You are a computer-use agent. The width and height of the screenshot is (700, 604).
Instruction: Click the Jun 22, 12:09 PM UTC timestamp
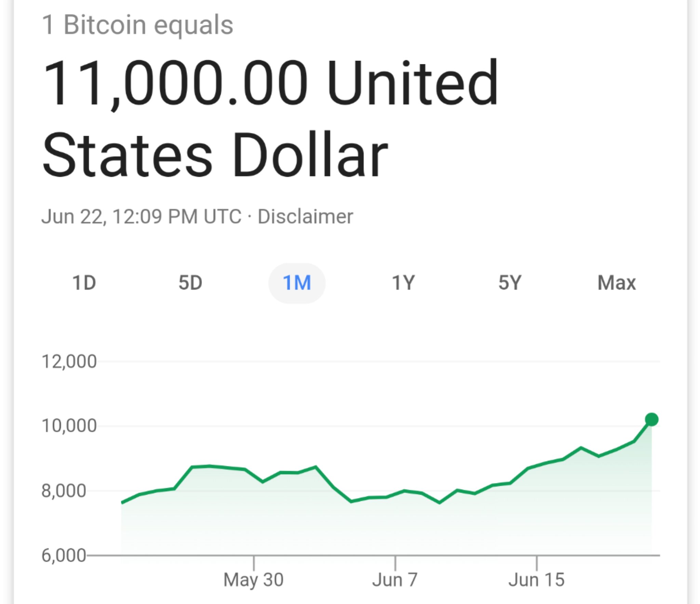tap(141, 216)
